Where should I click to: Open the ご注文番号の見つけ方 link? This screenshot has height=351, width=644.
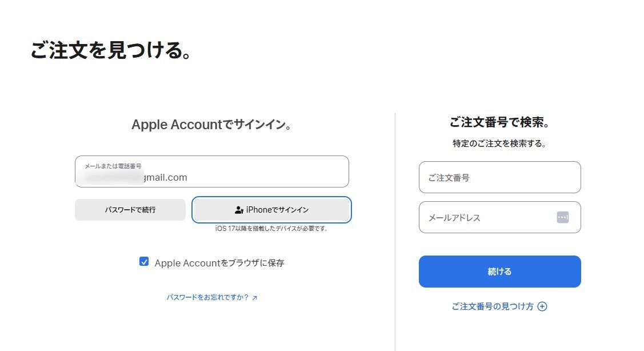492,306
